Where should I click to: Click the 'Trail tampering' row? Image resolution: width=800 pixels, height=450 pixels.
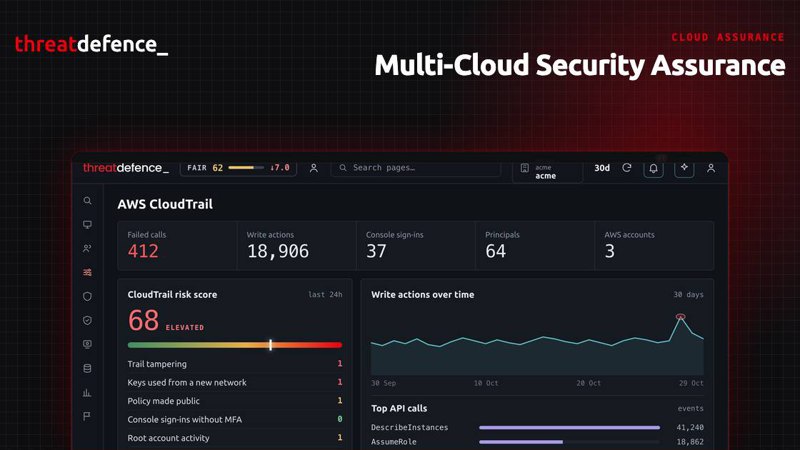(x=235, y=364)
